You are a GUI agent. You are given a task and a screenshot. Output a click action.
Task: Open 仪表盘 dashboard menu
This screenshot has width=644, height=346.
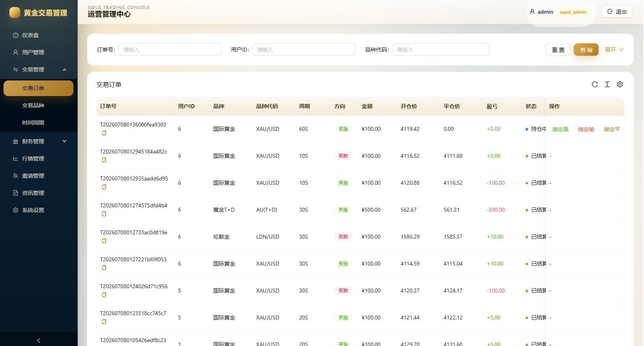(39, 35)
